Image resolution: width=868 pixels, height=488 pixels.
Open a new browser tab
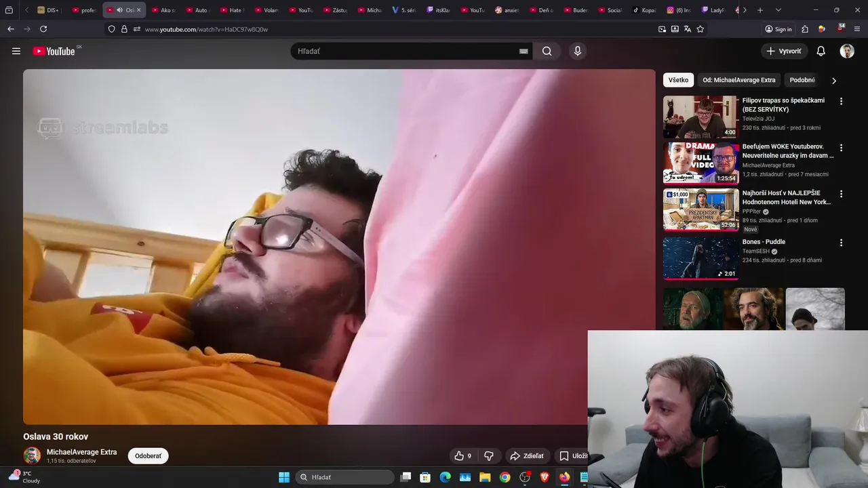pos(760,10)
